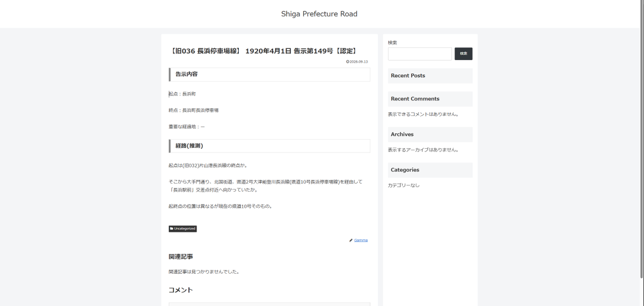Click the Categories widget heading
The image size is (644, 306).
point(430,170)
